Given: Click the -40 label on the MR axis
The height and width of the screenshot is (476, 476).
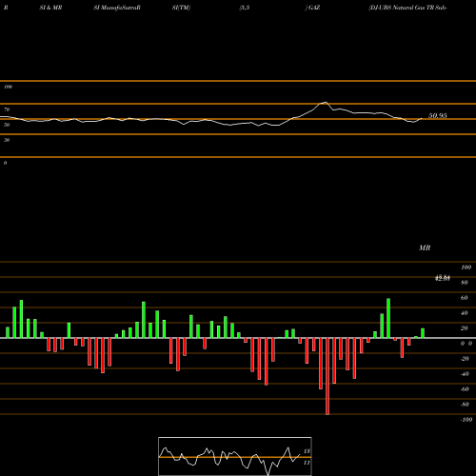Looking at the screenshot, I should pyautogui.click(x=465, y=374).
